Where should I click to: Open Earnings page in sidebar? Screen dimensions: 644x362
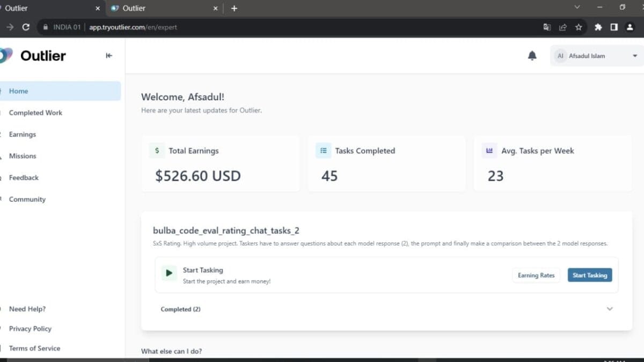(23, 134)
